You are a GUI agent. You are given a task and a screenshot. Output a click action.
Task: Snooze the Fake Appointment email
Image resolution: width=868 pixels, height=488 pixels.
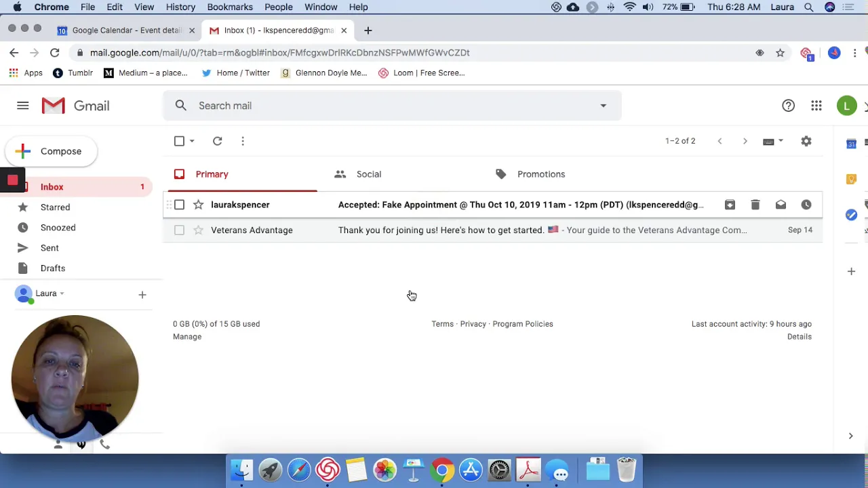pos(806,205)
